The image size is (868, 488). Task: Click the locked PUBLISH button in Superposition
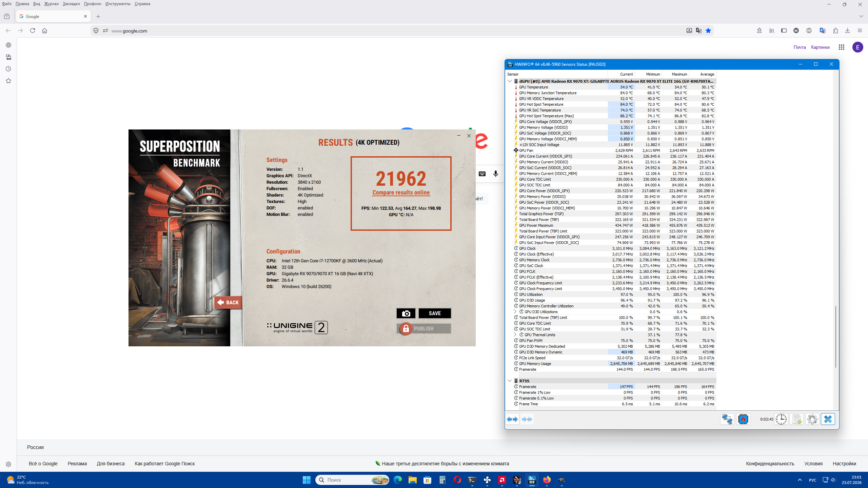click(x=424, y=328)
